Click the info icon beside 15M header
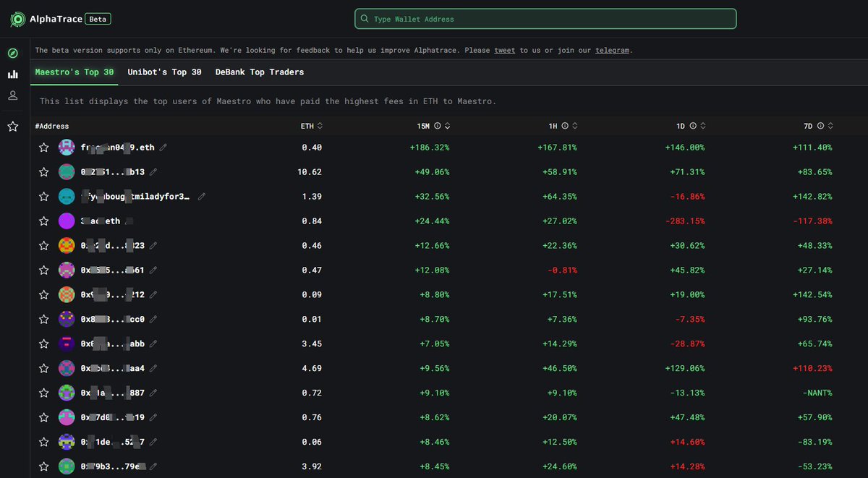868x478 pixels. click(x=437, y=126)
